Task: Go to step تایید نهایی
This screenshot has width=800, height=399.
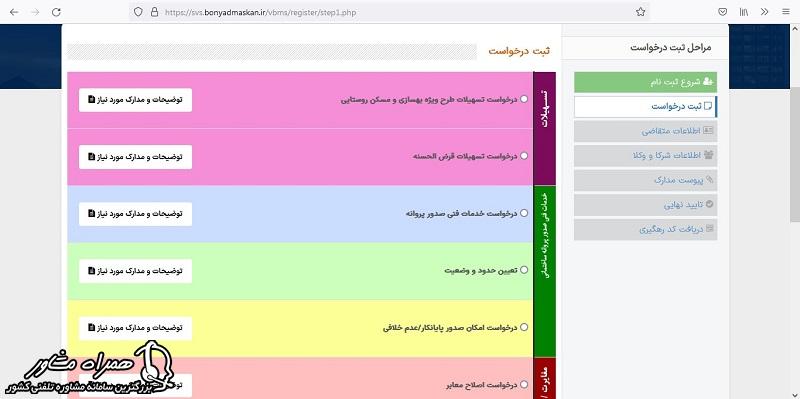Action: click(645, 205)
